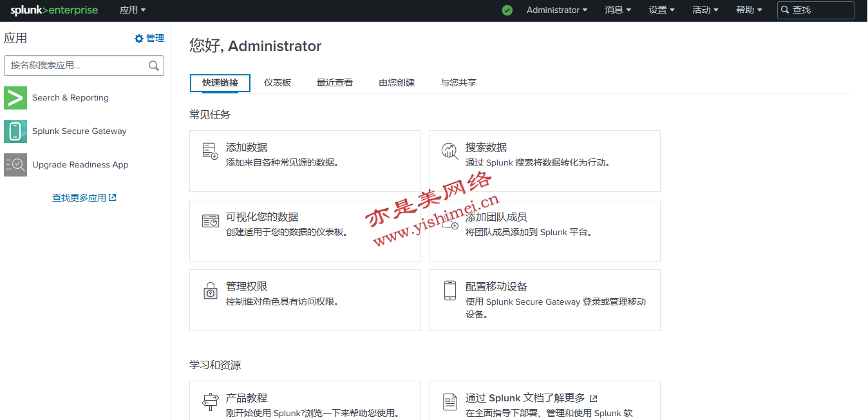Click the 添加数据 card title
The image size is (868, 420).
point(247,148)
